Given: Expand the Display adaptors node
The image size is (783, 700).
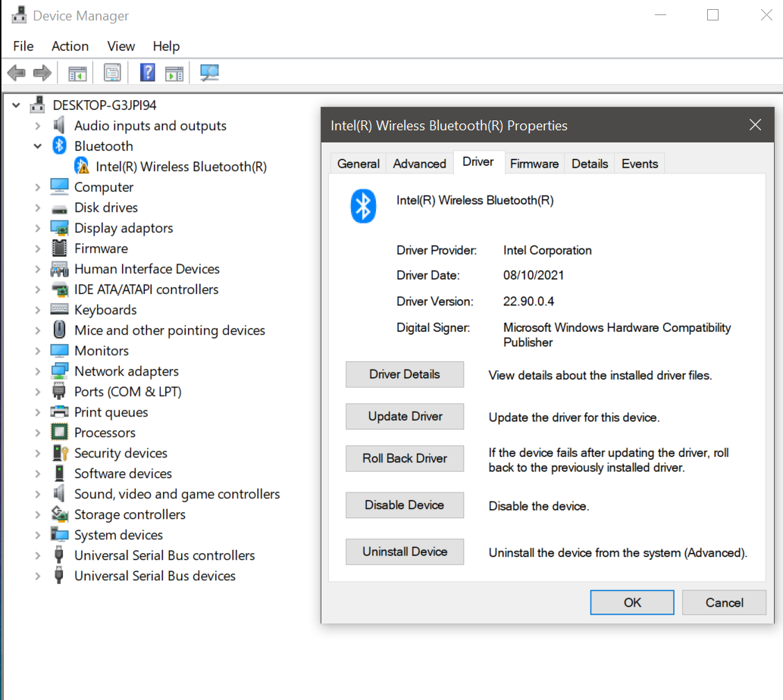Looking at the screenshot, I should (x=37, y=228).
